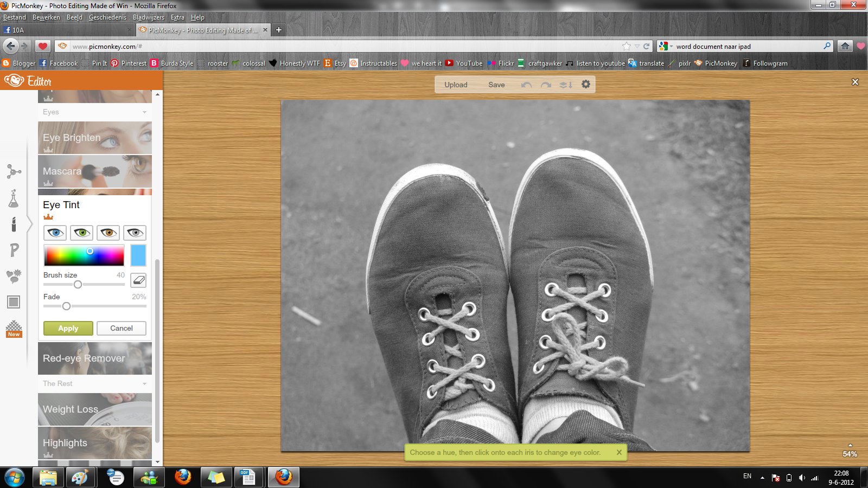Click the PicMonkey Editor logo
The width and height of the screenshot is (868, 488).
[x=28, y=81]
